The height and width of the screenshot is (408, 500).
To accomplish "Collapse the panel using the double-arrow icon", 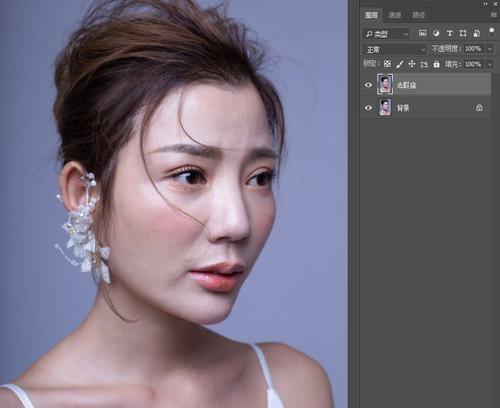I will coord(486,4).
